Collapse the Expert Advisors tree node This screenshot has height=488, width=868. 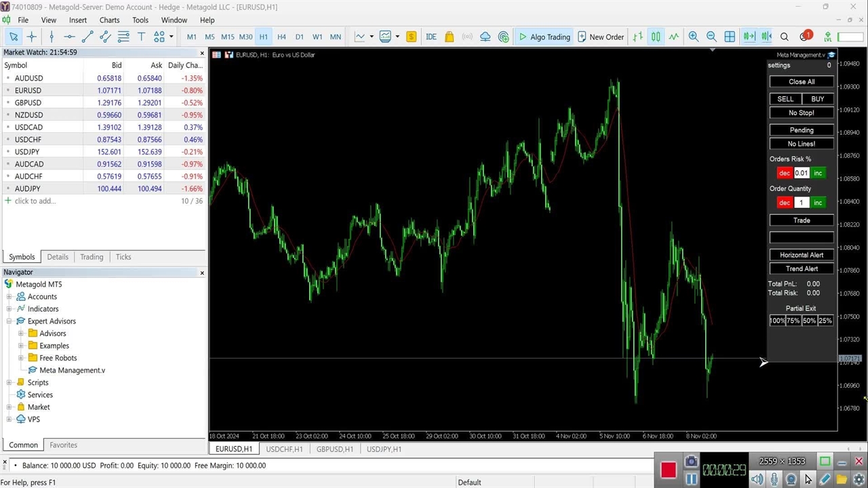[x=9, y=321]
